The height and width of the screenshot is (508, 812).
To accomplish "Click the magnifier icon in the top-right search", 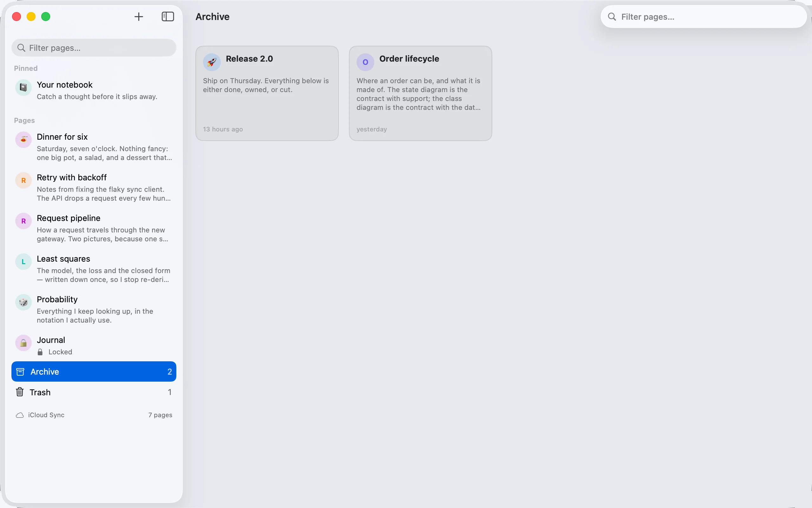I will click(x=612, y=17).
